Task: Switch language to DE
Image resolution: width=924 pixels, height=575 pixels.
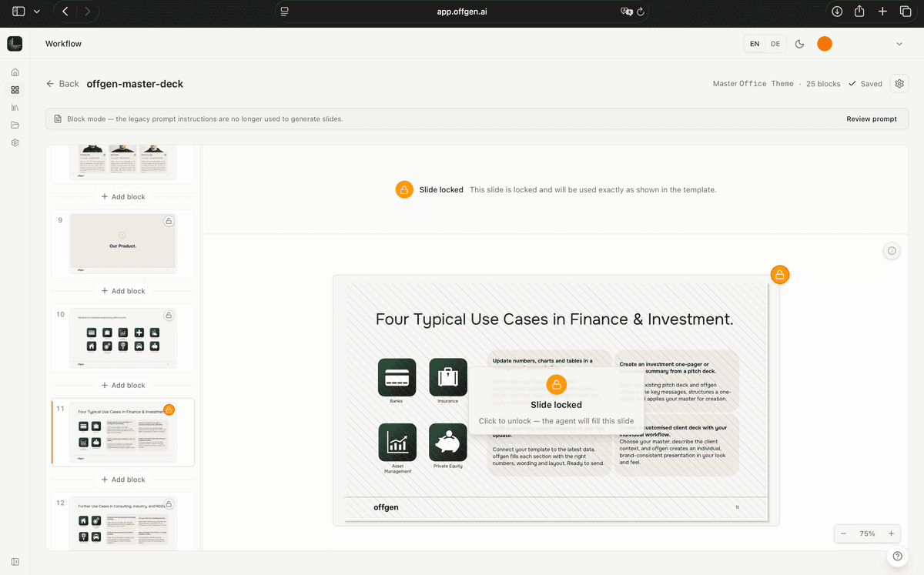Action: (775, 44)
